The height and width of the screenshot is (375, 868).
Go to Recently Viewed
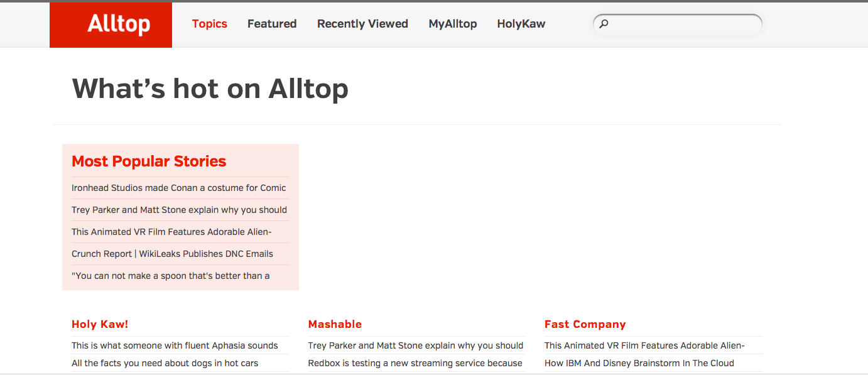(362, 24)
